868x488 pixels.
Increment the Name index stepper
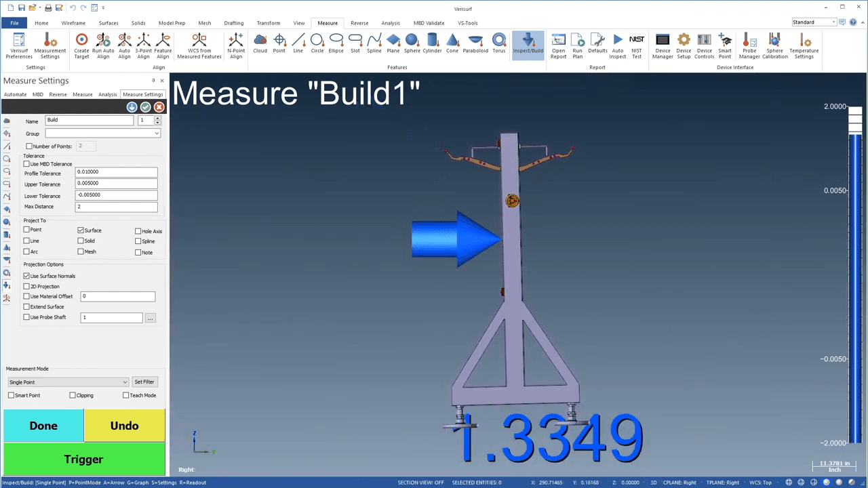157,118
